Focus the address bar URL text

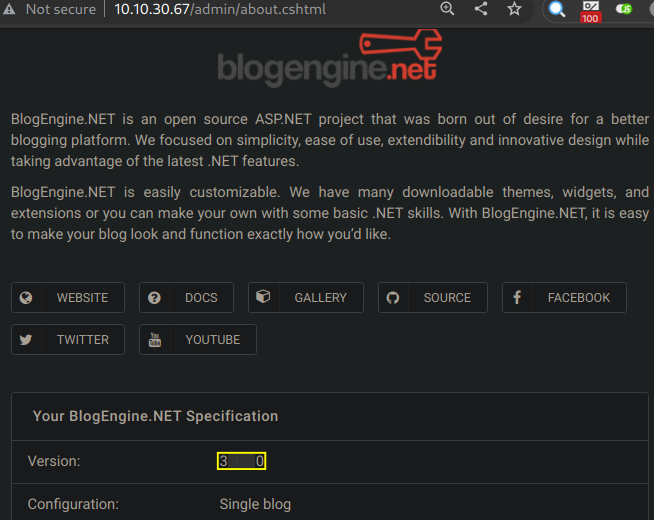[x=220, y=9]
